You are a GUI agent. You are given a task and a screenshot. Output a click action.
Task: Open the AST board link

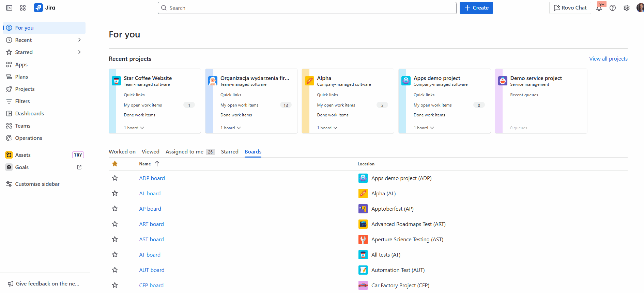coord(151,239)
